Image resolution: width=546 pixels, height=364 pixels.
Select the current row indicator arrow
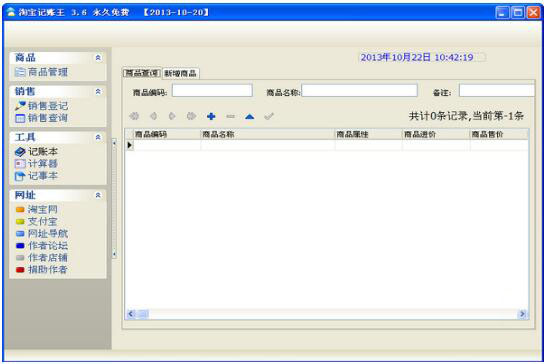pos(130,145)
